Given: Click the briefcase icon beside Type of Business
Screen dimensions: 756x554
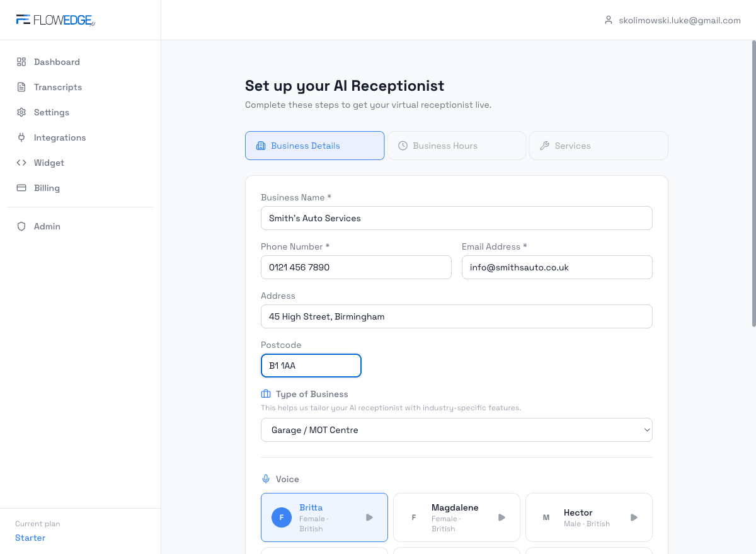Looking at the screenshot, I should click(x=265, y=393).
